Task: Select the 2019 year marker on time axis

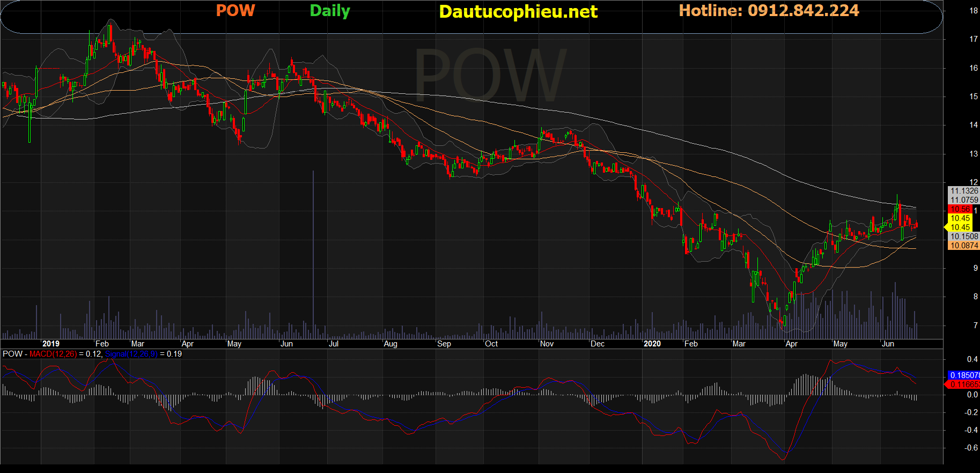Action: point(51,344)
